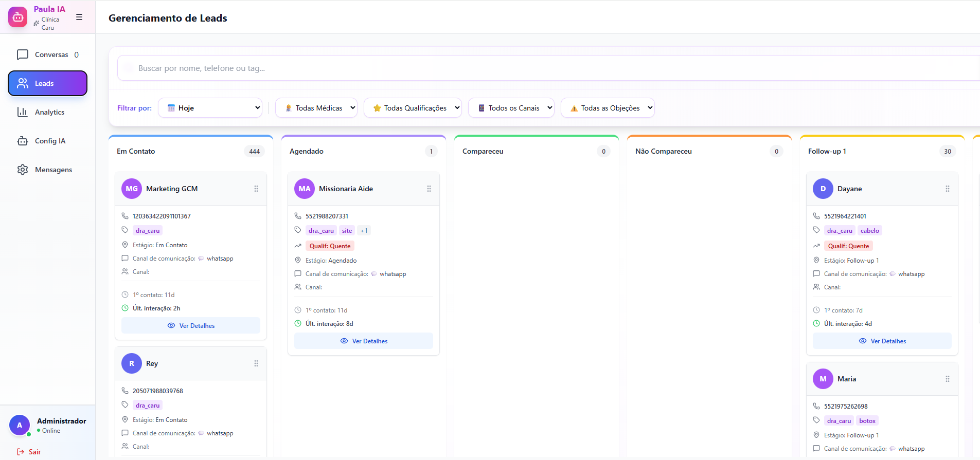Screen dimensions: 980x460
Task: Open the Hoje date filter dropdown
Action: [x=210, y=108]
